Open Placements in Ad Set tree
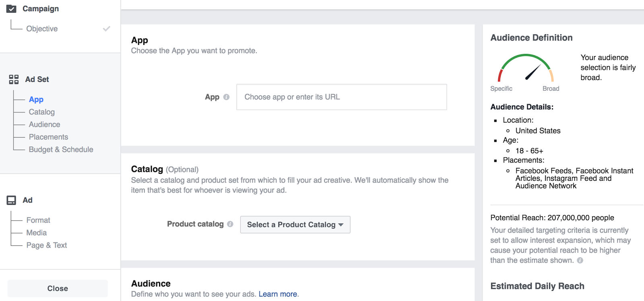The width and height of the screenshot is (644, 301). [48, 137]
